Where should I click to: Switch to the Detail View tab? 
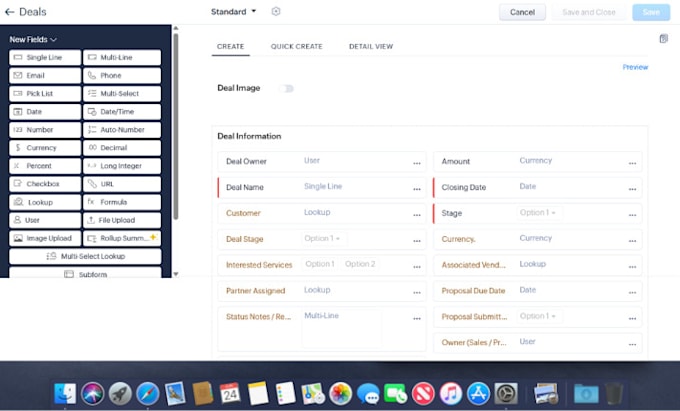[371, 46]
